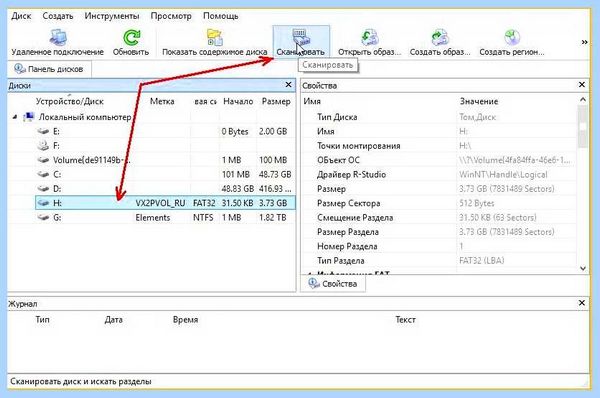Click the Размер Раздела property row
The image size is (600, 398).
click(439, 232)
